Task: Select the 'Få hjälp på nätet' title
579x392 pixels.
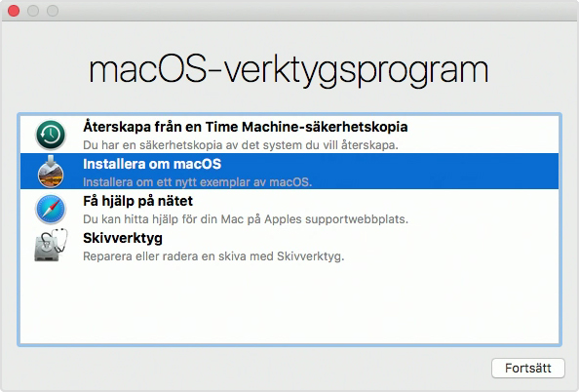Action: point(137,201)
